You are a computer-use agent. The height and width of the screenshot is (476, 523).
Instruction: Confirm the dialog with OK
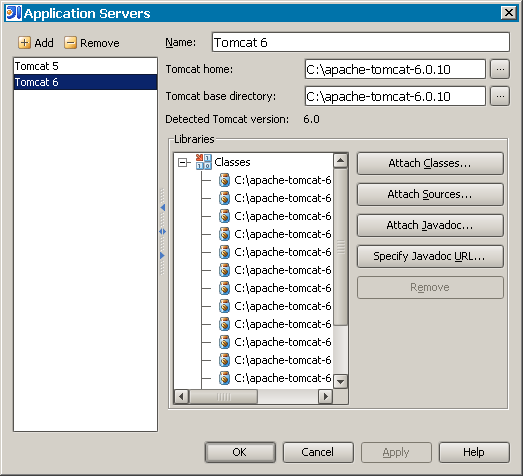click(x=240, y=452)
